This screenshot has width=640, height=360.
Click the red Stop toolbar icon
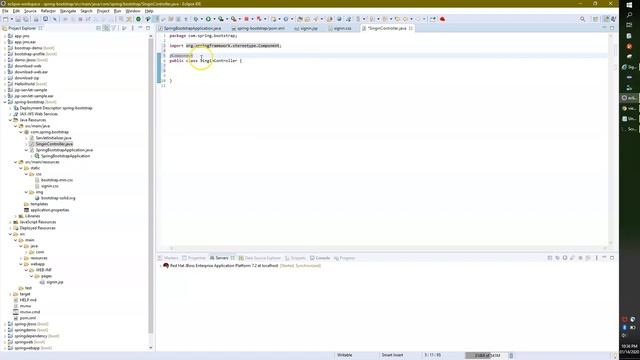tap(247, 19)
